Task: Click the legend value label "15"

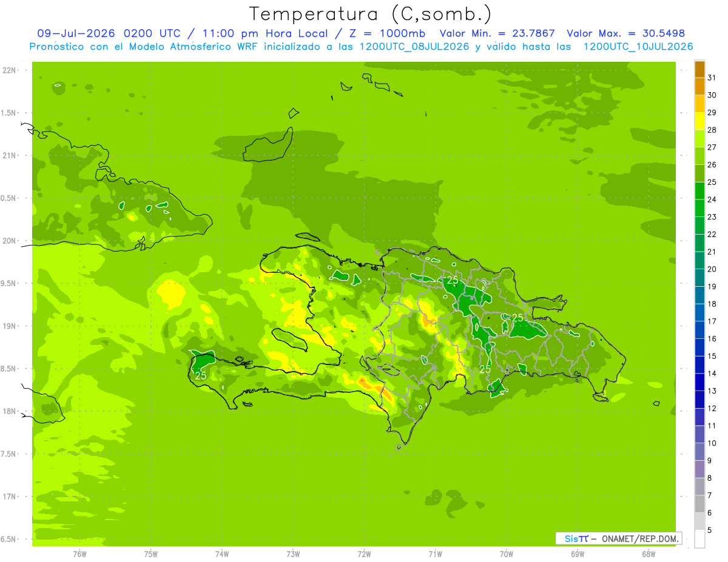Action: coord(712,356)
